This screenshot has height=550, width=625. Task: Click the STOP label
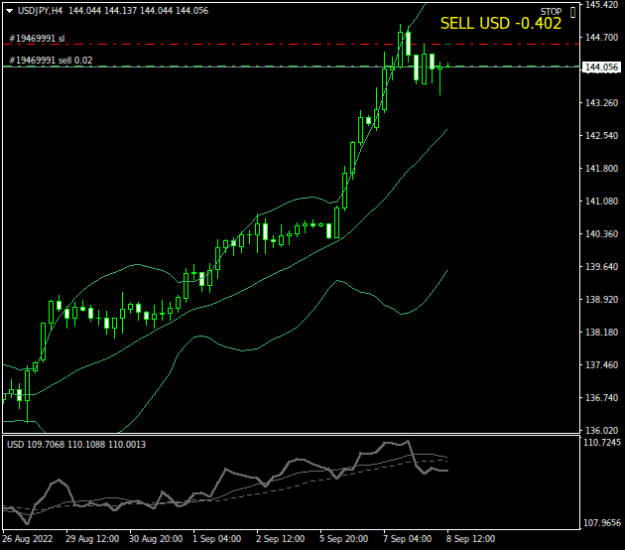coord(551,12)
